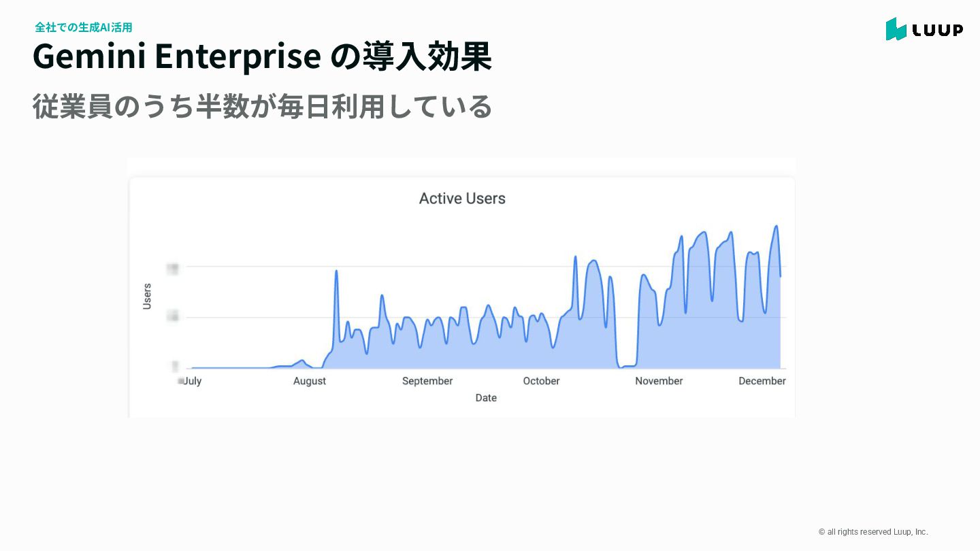The height and width of the screenshot is (551, 980).
Task: Click the LUUP logo icon
Action: [x=896, y=29]
